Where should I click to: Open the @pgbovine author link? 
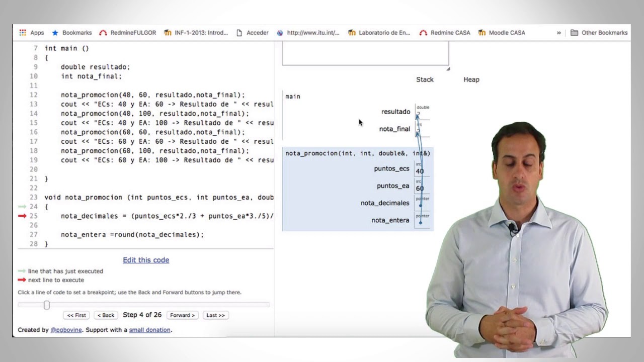[66, 330]
